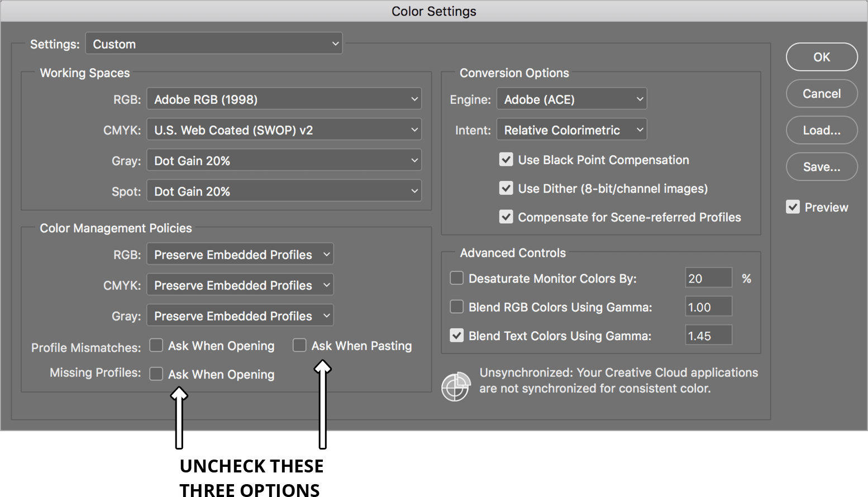
Task: Edit the text gamma value field
Action: point(708,335)
